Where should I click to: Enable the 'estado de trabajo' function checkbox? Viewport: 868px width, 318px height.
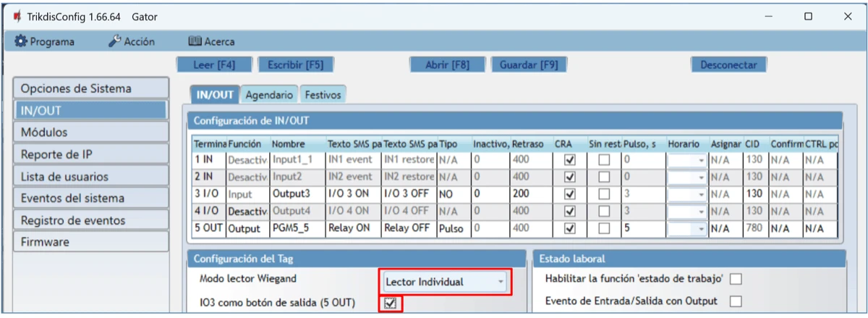pos(736,280)
